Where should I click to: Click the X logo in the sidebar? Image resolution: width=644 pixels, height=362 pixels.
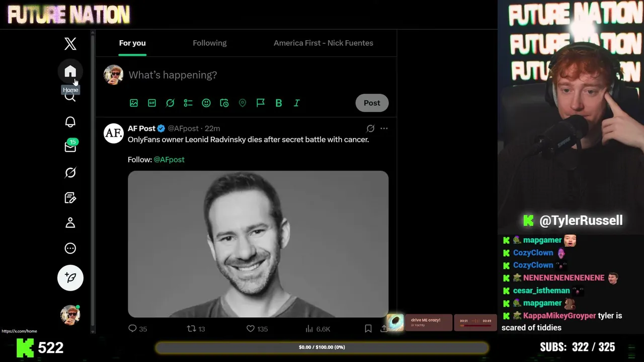click(70, 44)
